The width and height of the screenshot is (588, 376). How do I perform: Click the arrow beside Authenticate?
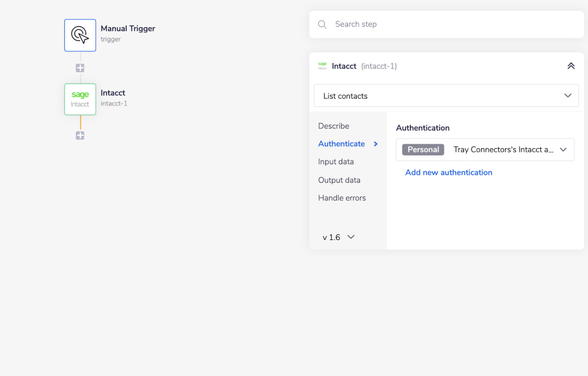tap(376, 144)
